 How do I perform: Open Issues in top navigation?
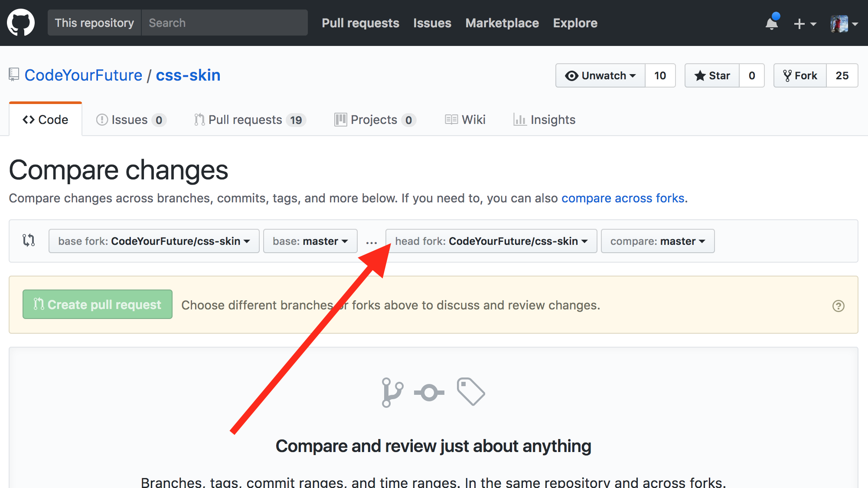(432, 23)
